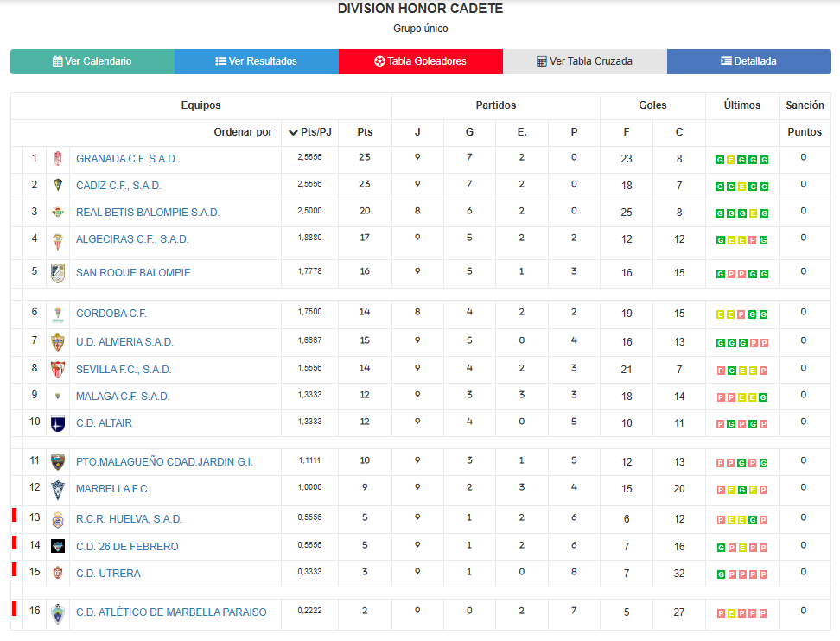
Task: Click San Roque's first G result badge
Action: [721, 274]
